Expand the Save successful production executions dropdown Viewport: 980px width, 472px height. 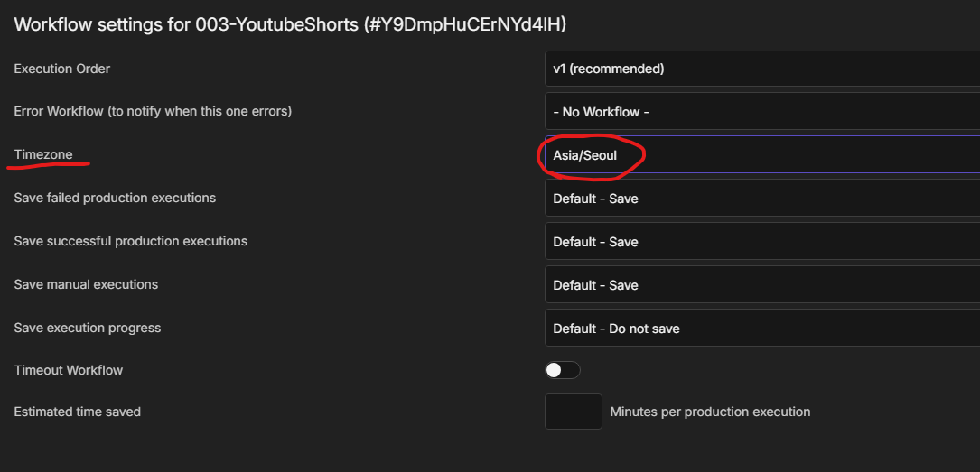(x=761, y=242)
